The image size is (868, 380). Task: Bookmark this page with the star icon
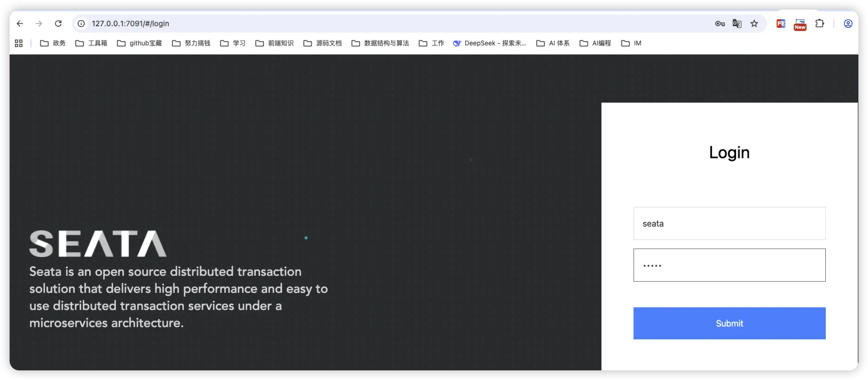[x=754, y=24]
